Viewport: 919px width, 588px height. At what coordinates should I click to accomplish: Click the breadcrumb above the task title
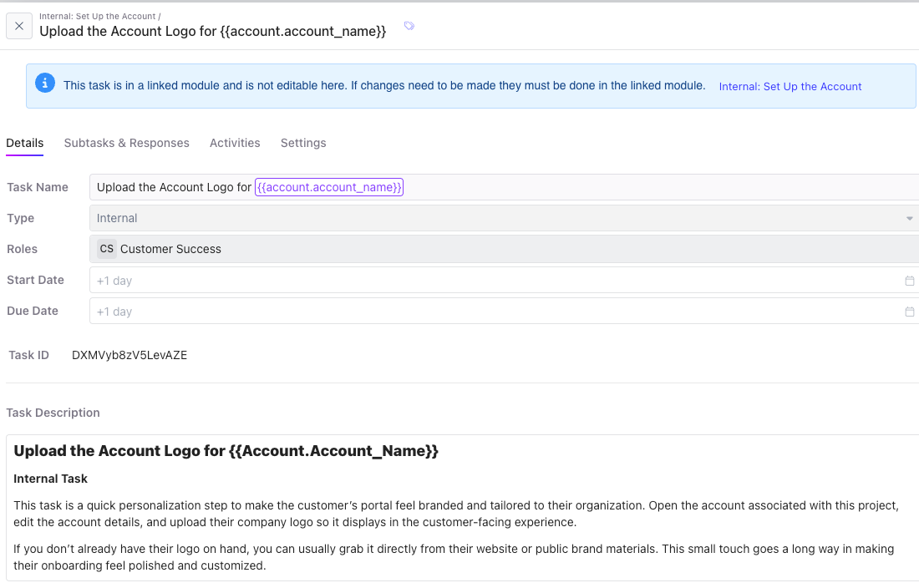tap(99, 16)
